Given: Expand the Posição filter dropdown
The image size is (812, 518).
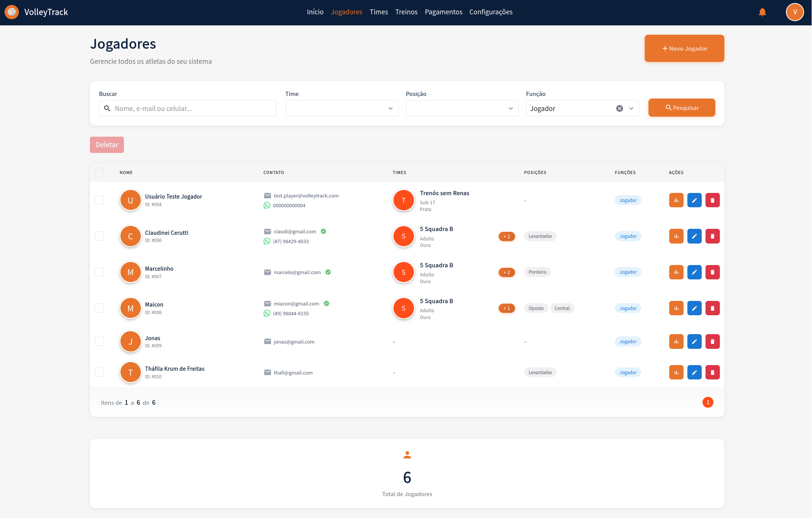Looking at the screenshot, I should coord(462,109).
